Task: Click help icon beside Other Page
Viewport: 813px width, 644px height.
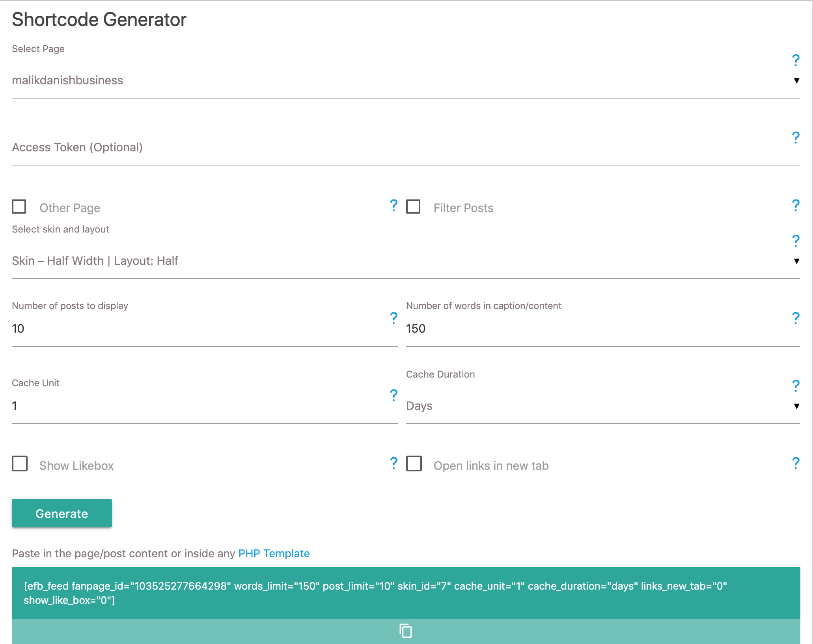Action: [x=393, y=205]
